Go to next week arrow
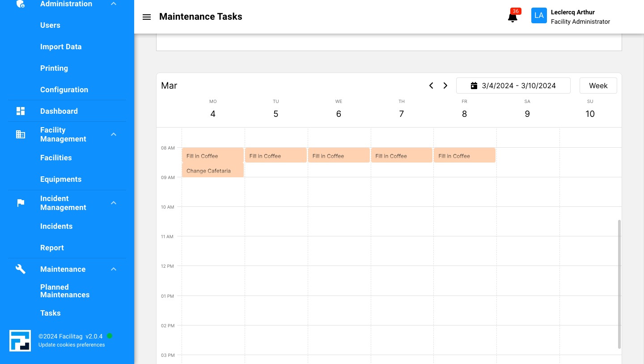 click(445, 86)
